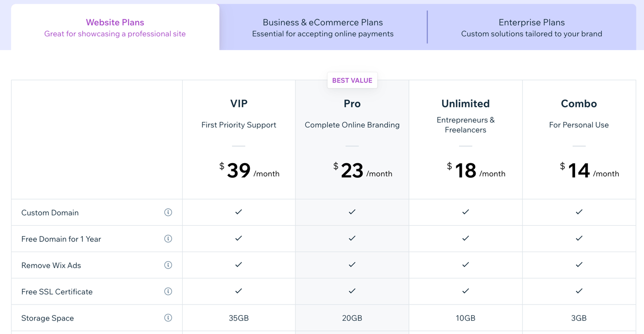Click the Storage Space info icon
Image resolution: width=644 pixels, height=334 pixels.
pos(168,318)
